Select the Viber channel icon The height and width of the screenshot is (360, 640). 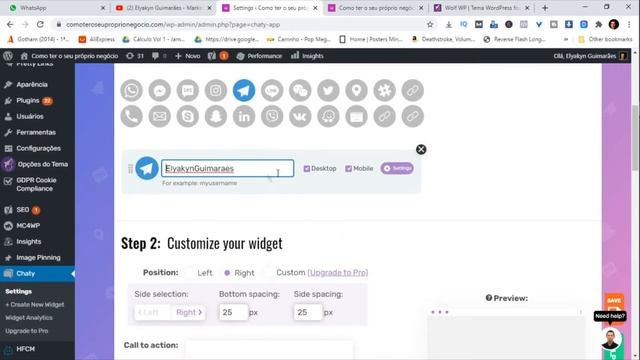272,116
